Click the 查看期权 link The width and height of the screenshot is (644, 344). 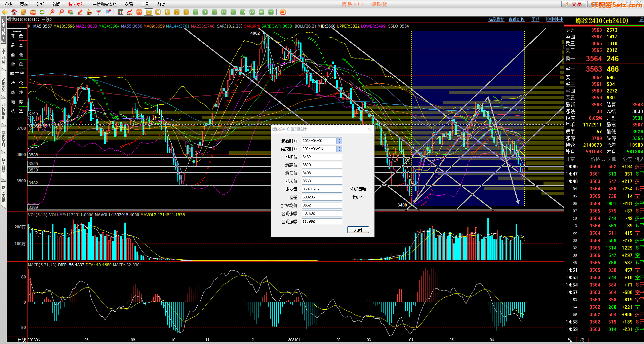click(516, 20)
